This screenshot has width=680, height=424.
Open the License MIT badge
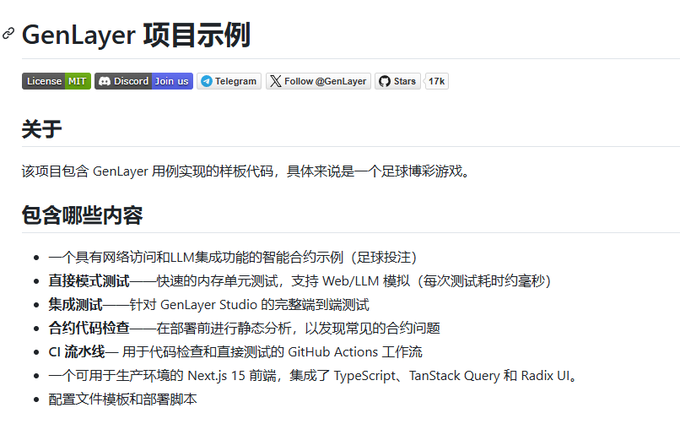(x=56, y=81)
